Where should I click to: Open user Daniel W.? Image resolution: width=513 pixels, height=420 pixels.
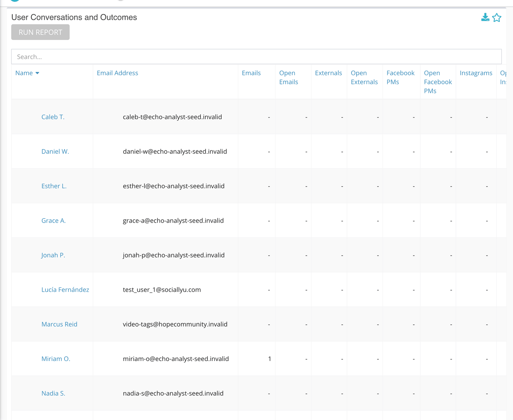pyautogui.click(x=55, y=151)
